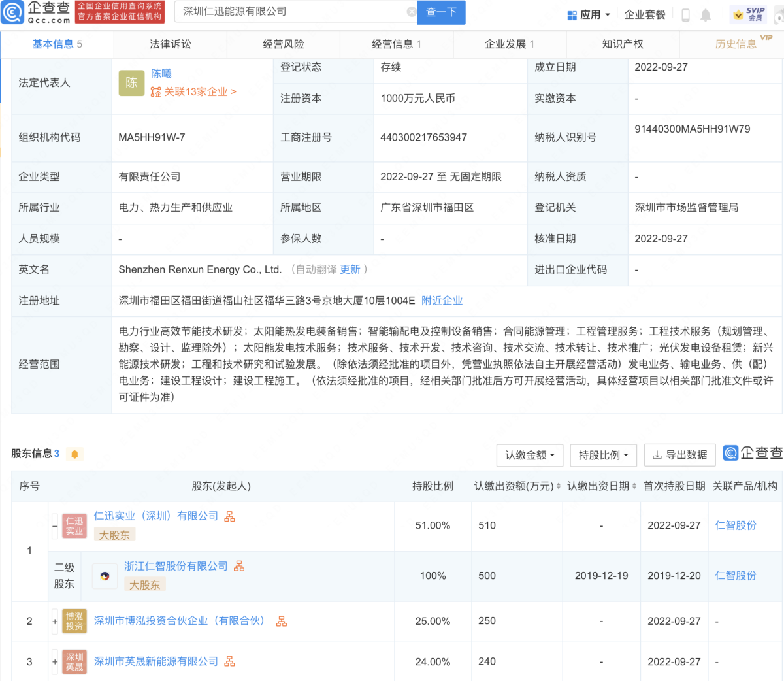Viewport: 784px width, 681px height.
Task: Open 深圳市英晟新能源有限公司 link
Action: click(156, 661)
